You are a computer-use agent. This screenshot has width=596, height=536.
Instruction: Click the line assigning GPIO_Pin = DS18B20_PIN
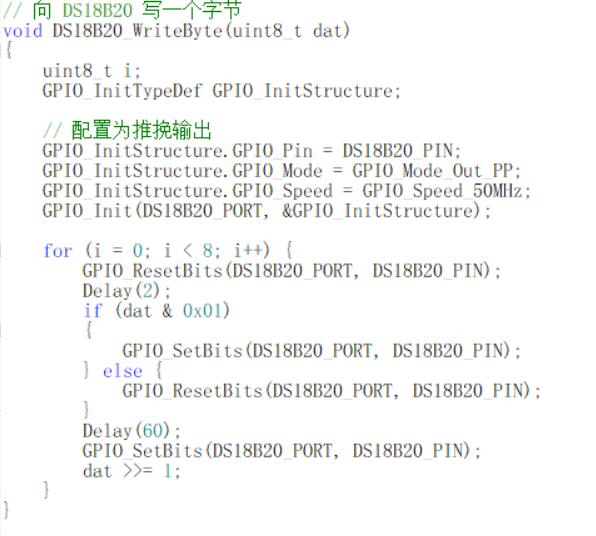(252, 151)
